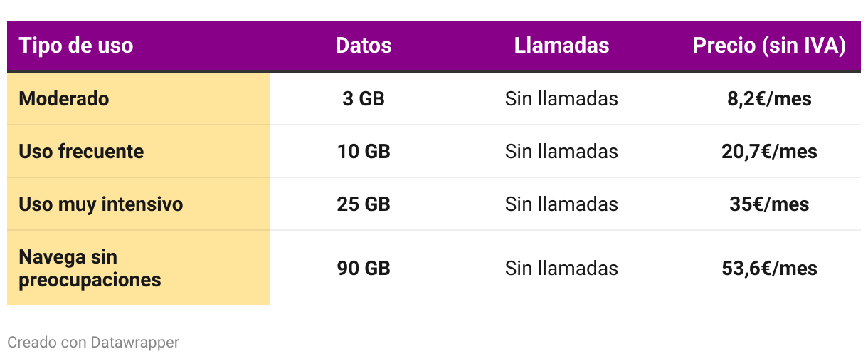Viewport: 868px width, 359px height.
Task: Select "Navega sin preocupaciones" row label
Action: (90, 269)
